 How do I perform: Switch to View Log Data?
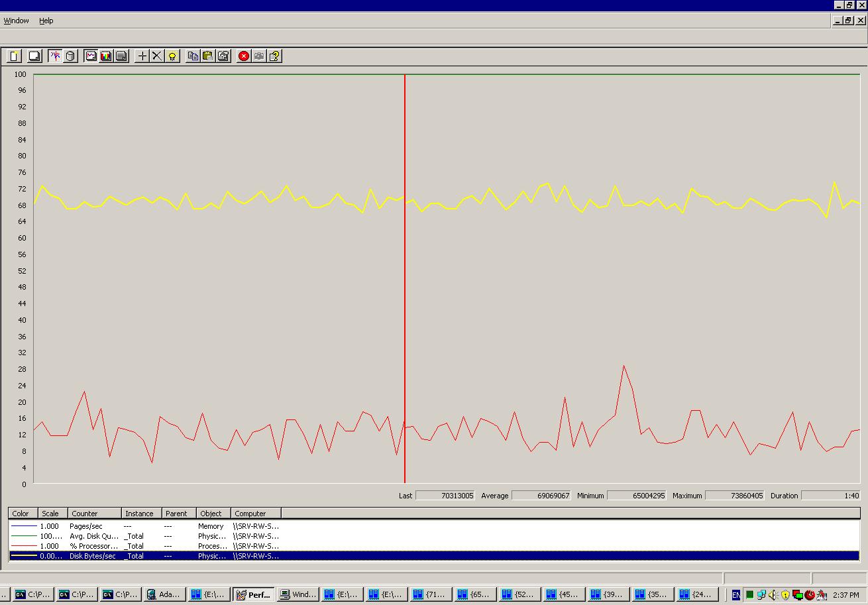point(70,56)
